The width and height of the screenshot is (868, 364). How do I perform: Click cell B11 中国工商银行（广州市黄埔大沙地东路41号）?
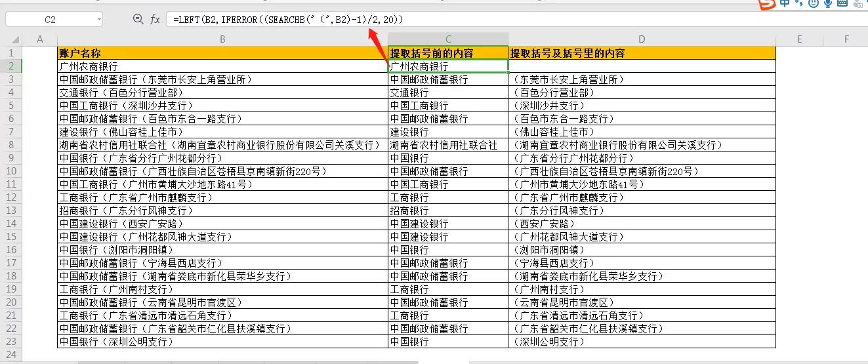(x=222, y=184)
